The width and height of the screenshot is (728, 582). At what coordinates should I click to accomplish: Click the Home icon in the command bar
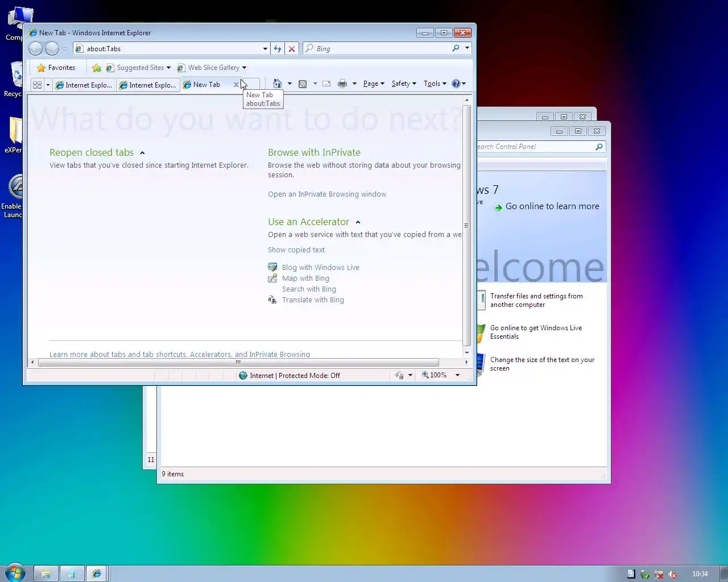click(x=277, y=84)
